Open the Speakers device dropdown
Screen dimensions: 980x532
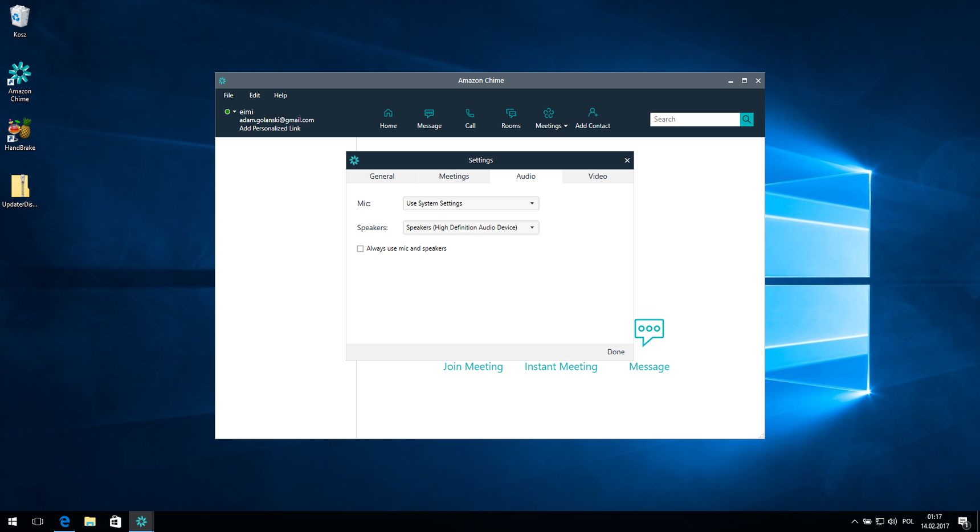(x=471, y=227)
